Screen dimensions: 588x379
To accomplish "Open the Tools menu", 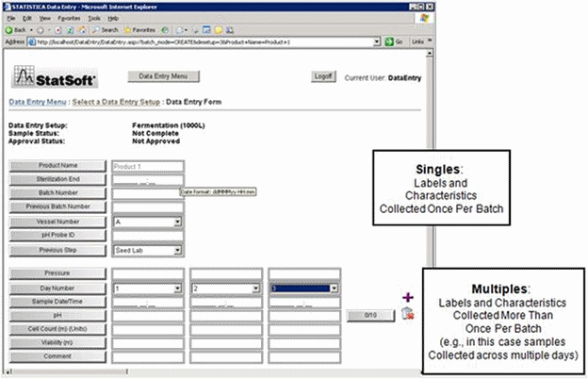I will [x=94, y=18].
